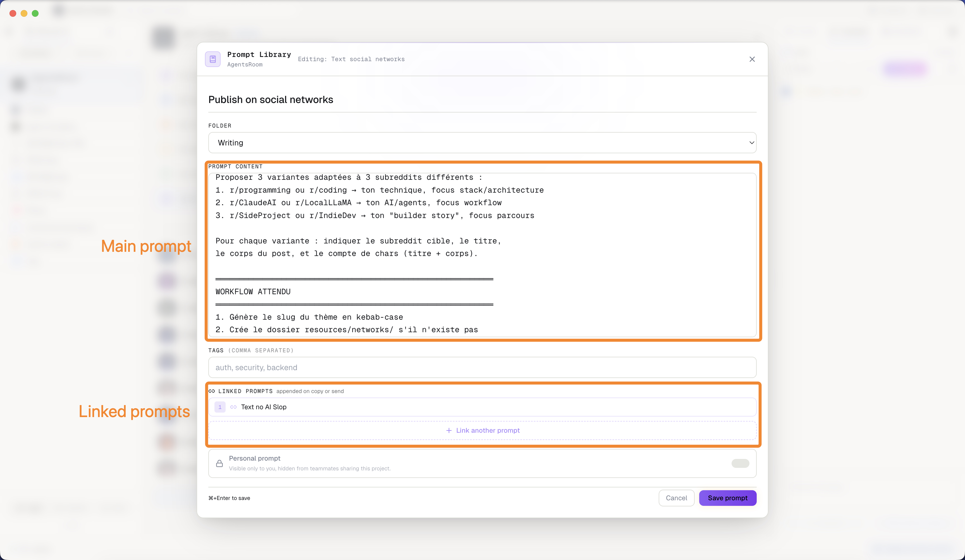Click the numbered badge on the linked prompt

[x=220, y=407]
